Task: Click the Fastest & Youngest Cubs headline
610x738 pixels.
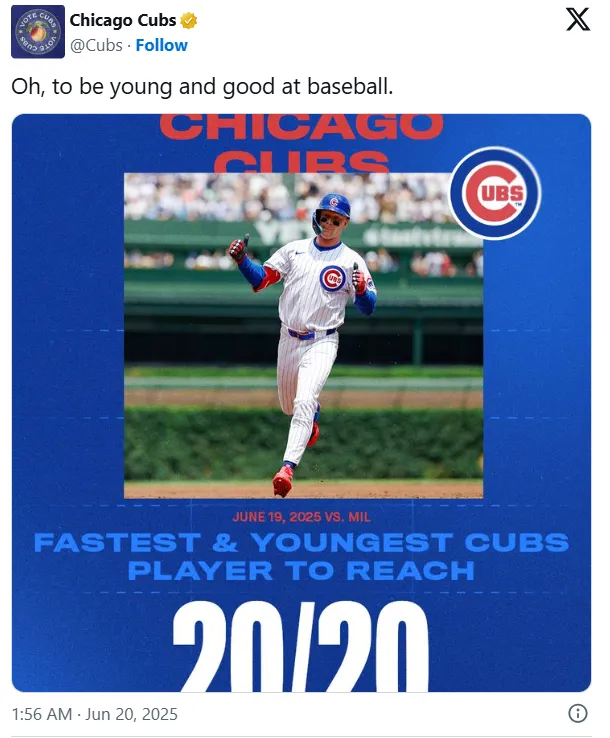Action: 301,542
